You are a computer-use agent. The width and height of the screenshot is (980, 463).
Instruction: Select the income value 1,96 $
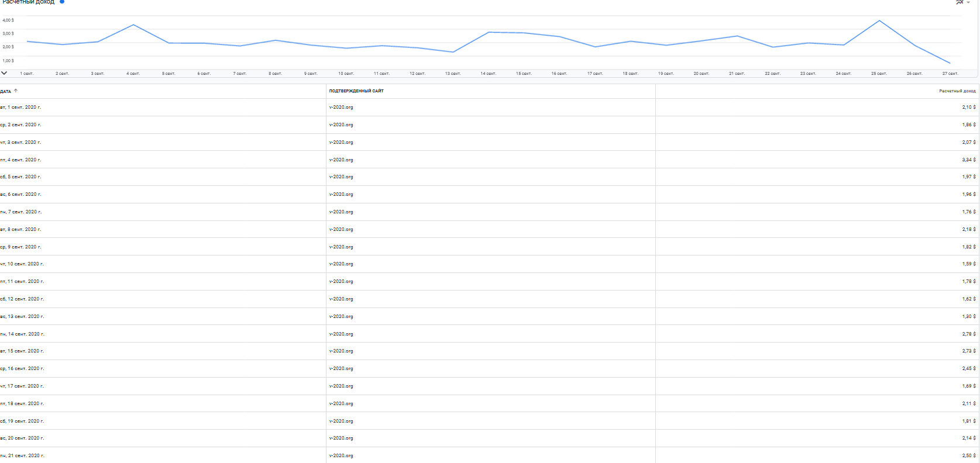point(969,195)
